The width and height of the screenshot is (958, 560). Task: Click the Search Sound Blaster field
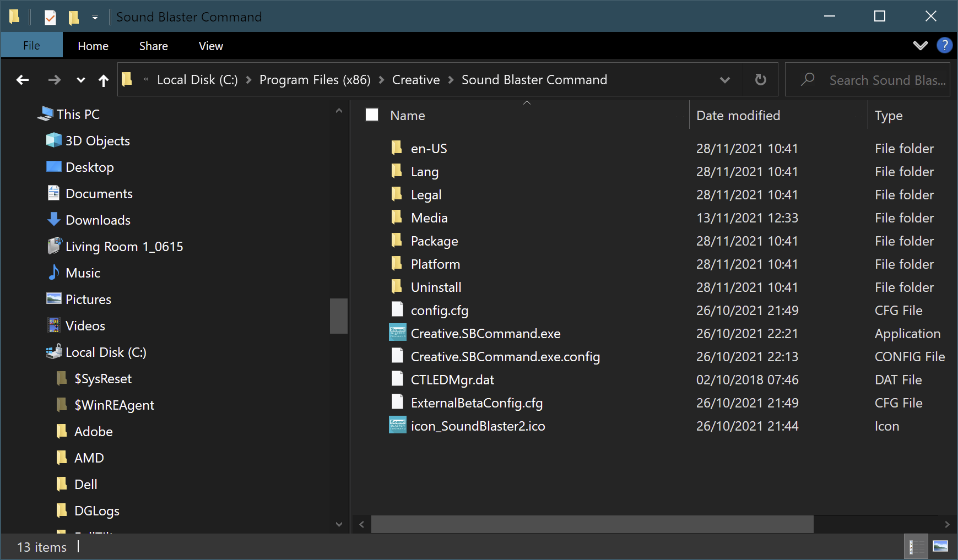[868, 80]
